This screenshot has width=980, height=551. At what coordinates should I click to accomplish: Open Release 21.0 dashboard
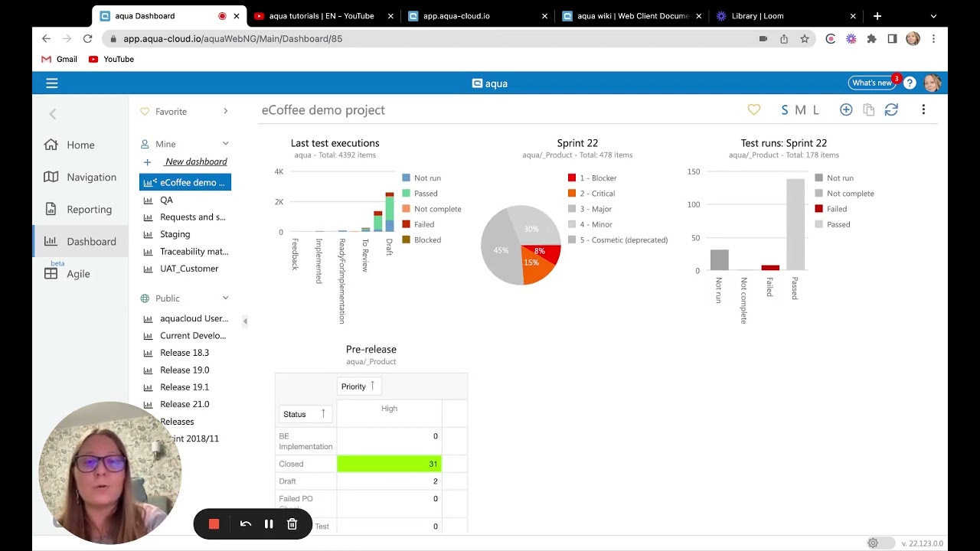[184, 404]
